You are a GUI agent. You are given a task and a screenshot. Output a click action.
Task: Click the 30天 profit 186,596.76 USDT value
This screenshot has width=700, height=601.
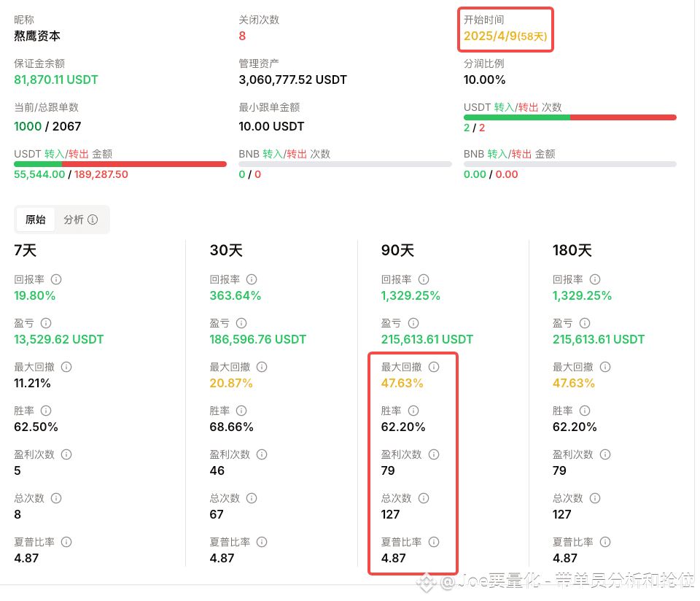(258, 339)
